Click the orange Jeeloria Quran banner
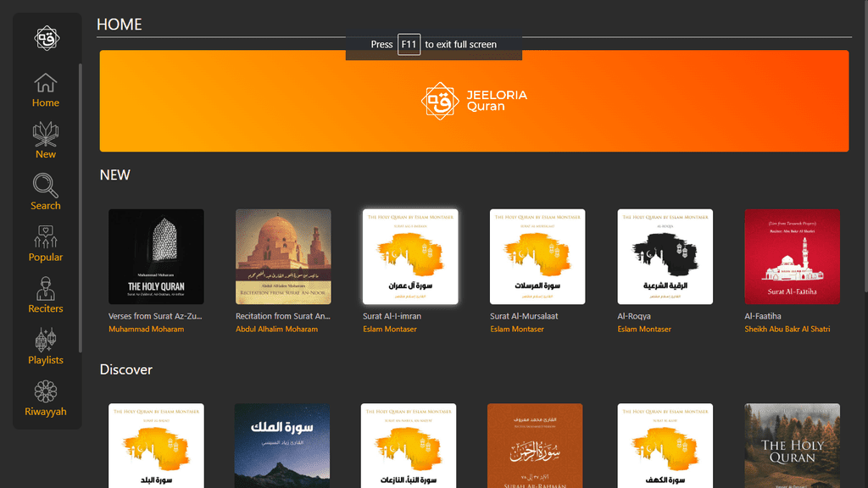The height and width of the screenshot is (488, 868). 474,102
